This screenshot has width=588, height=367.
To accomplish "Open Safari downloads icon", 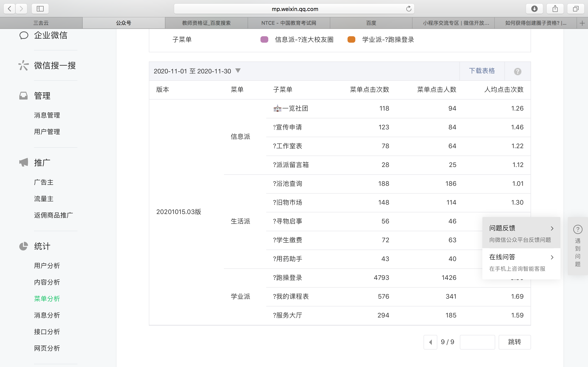I will (x=534, y=9).
